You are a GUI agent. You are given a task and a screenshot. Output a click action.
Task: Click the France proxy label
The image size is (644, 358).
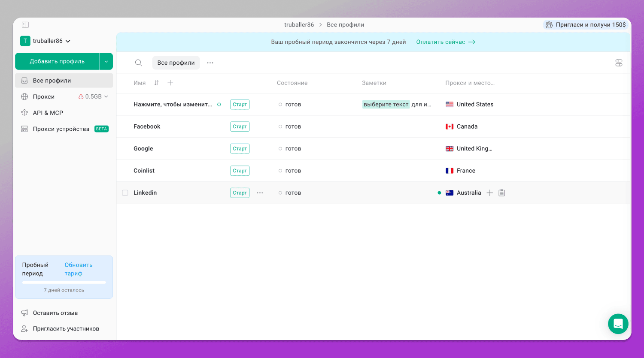466,171
